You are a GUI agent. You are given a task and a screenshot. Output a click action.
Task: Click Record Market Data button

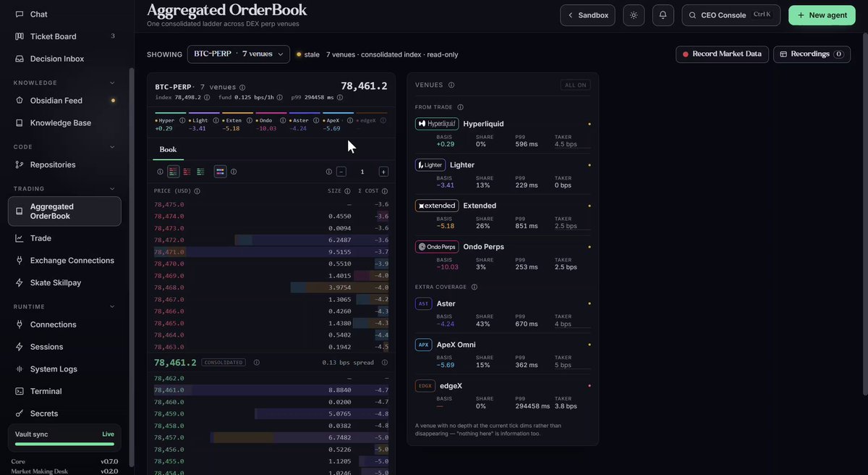click(x=721, y=54)
